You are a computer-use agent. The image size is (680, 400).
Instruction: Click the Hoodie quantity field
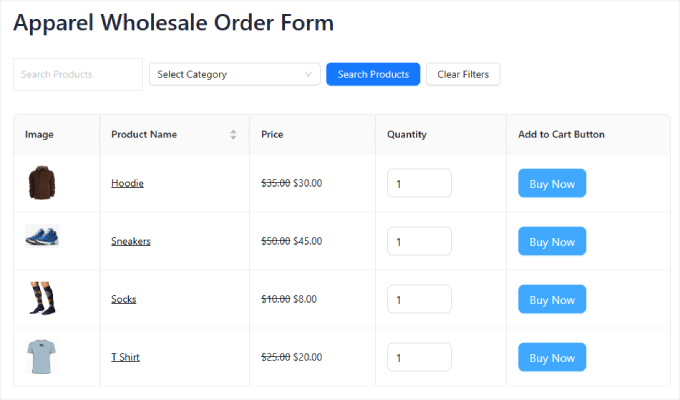(419, 184)
